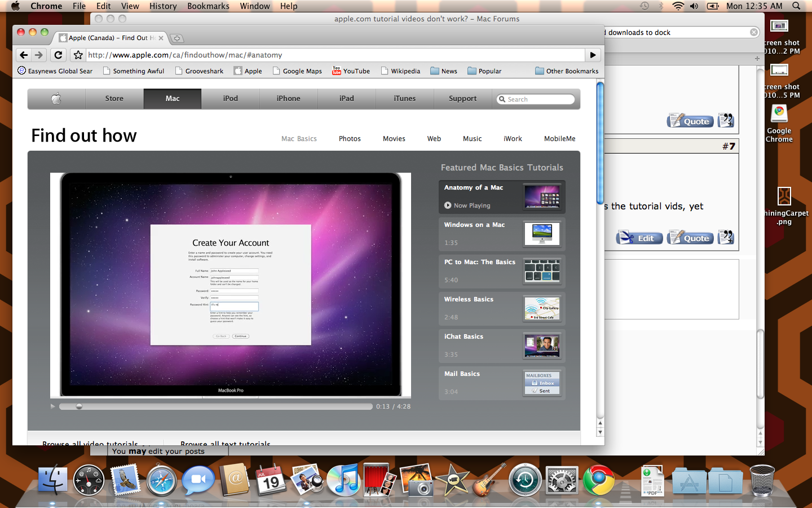
Task: Open Photo Booth in the dock
Action: pyautogui.click(x=379, y=480)
